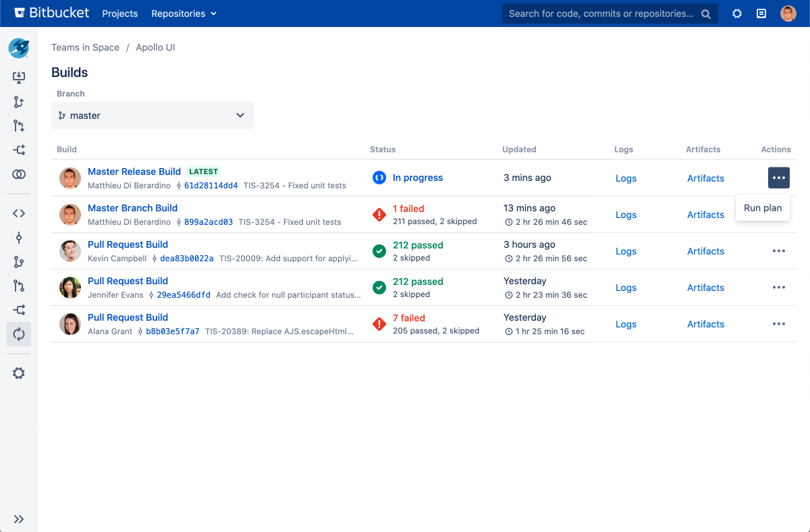Open the Projects menu
810x532 pixels.
tap(120, 14)
